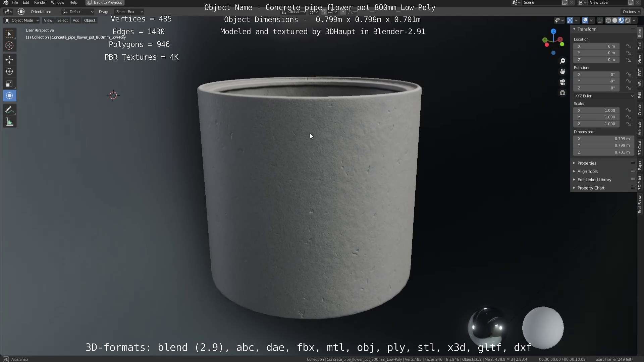Open Orientation Default dropdown
This screenshot has width=644, height=362.
(x=78, y=12)
